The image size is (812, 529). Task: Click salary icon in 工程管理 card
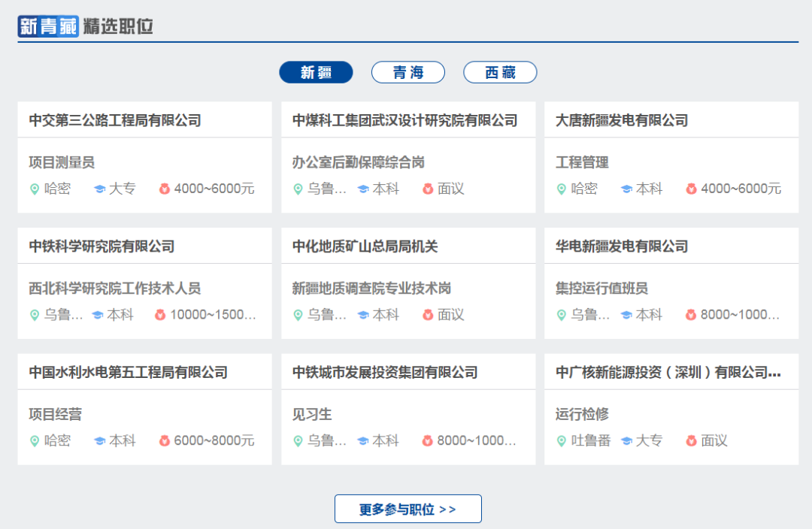691,189
